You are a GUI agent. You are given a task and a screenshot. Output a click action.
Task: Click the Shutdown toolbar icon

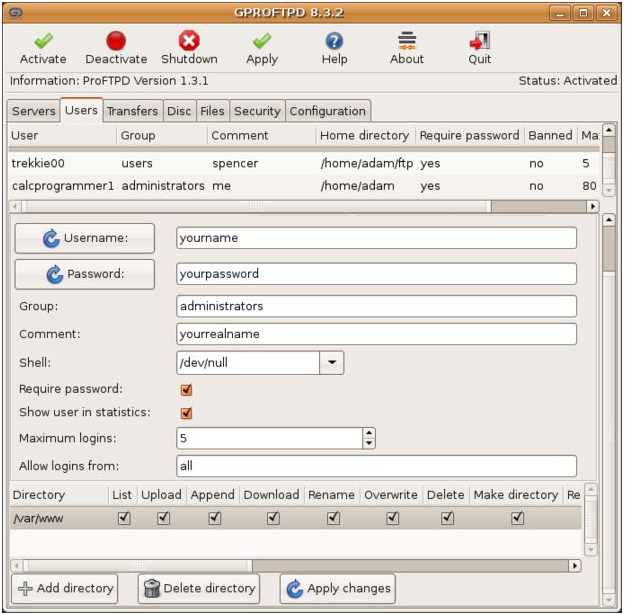coord(189,42)
